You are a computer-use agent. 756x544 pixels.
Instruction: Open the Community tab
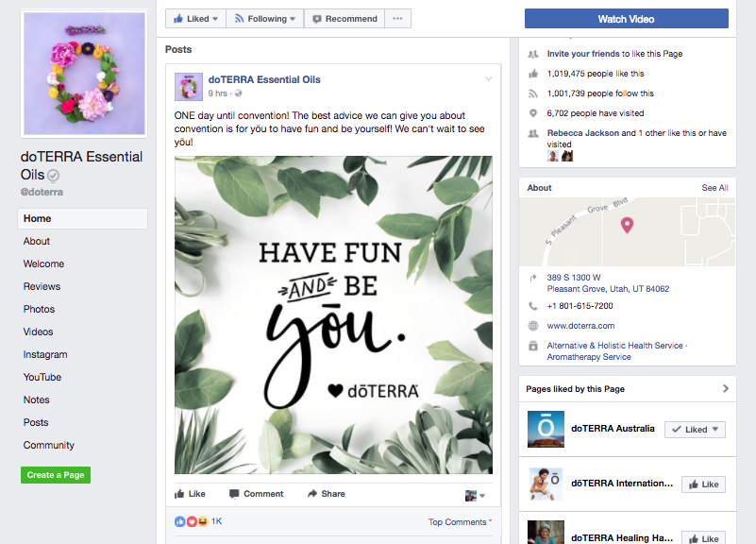tap(49, 445)
